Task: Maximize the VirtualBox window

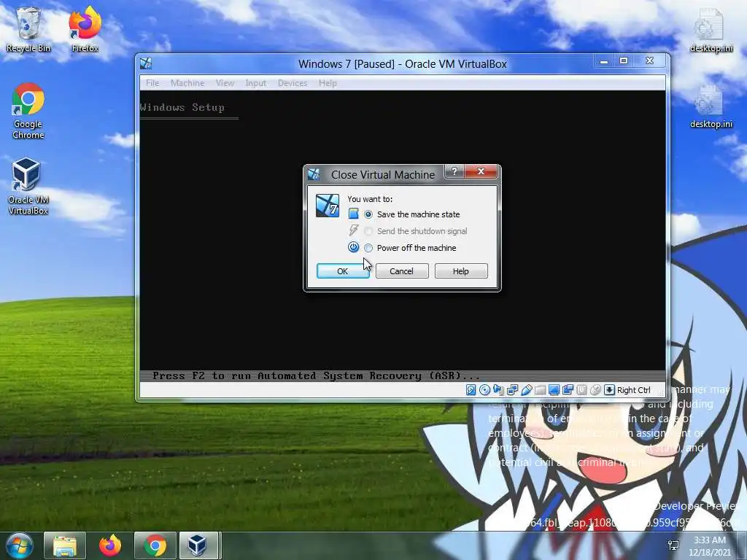Action: (x=624, y=61)
